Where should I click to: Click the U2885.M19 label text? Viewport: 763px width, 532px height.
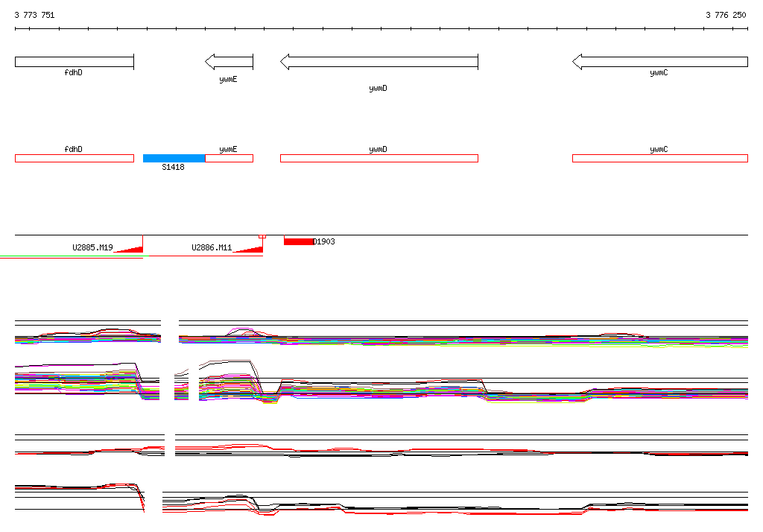click(x=92, y=247)
